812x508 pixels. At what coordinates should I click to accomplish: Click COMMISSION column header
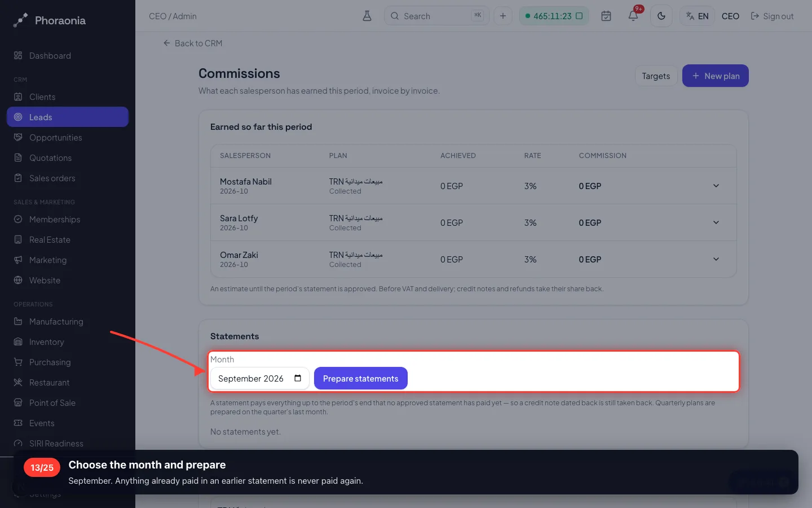pos(602,155)
